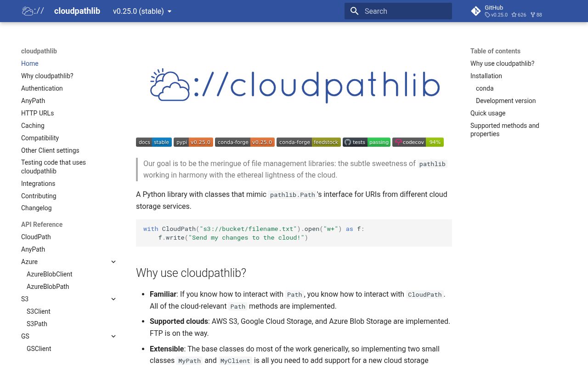588x368 pixels.
Task: Click the search magnifier icon
Action: 354,11
